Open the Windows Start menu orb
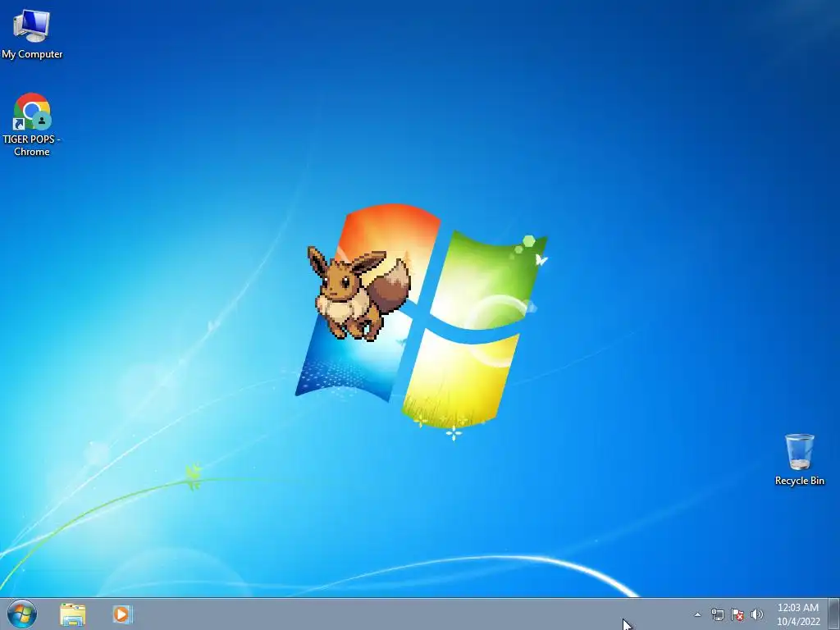 (22, 614)
